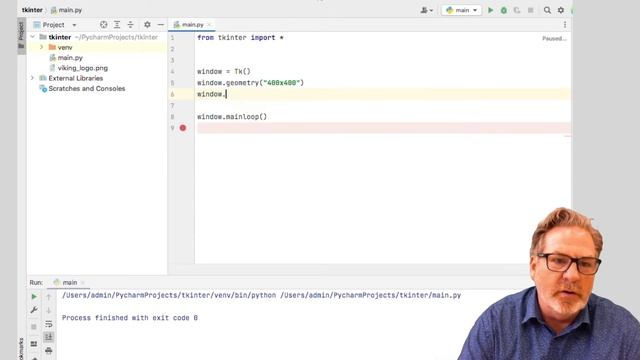Open Project panel options gear
640x360 pixels.
[x=147, y=25]
